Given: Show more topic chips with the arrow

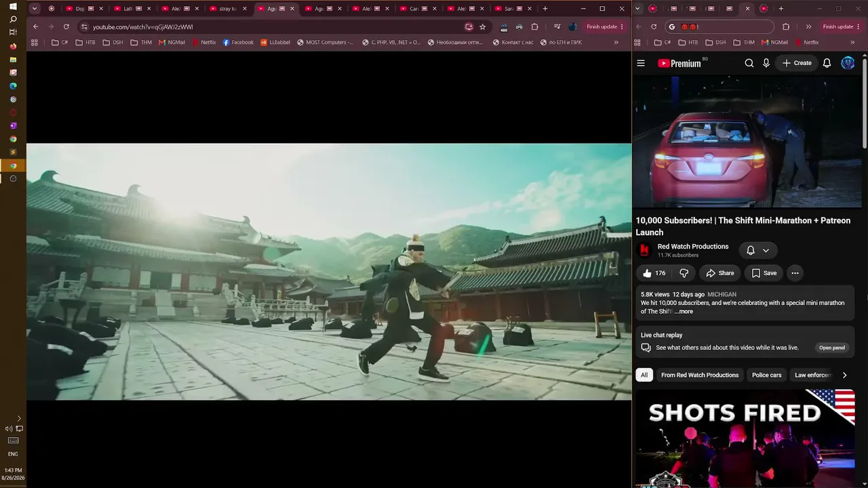Looking at the screenshot, I should (844, 375).
